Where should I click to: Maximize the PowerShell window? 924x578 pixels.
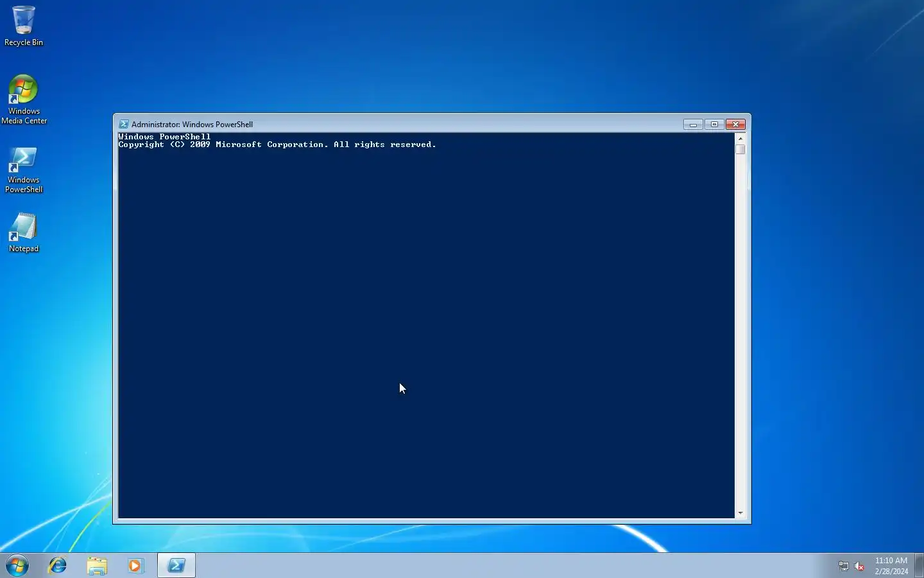coord(714,125)
